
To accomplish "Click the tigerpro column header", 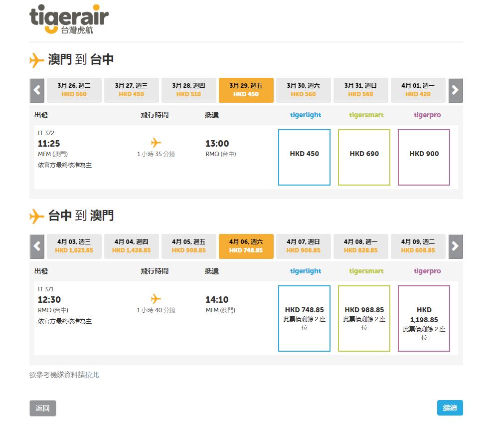I will 427,115.
